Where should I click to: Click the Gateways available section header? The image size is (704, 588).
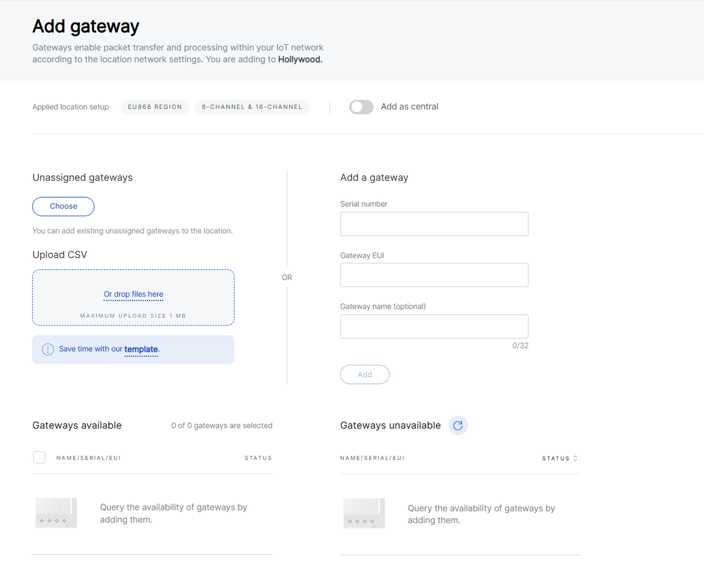pos(77,425)
